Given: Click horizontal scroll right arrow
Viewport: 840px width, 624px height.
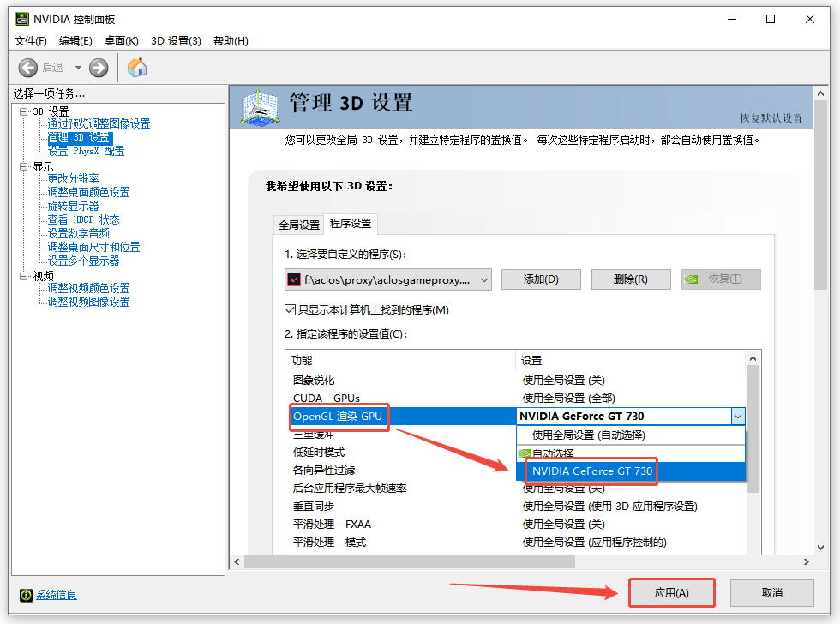Looking at the screenshot, I should (807, 562).
